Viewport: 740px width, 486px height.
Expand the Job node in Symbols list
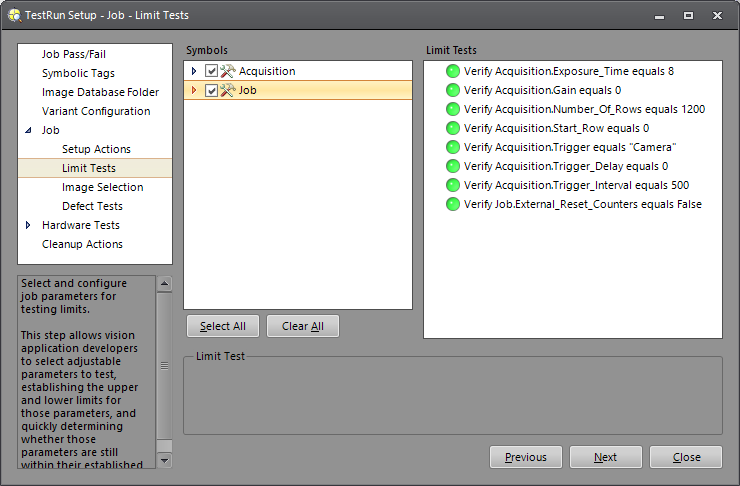point(194,90)
